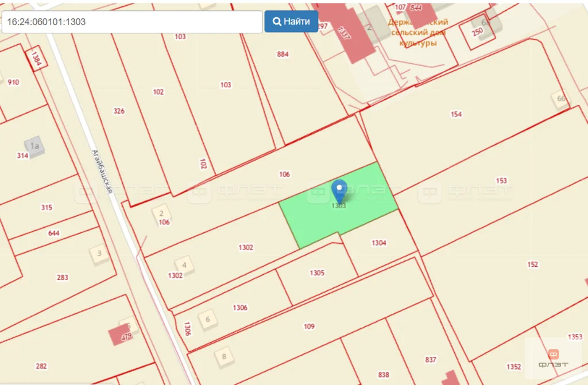Pick the parcel labeled 152
This screenshot has width=588, height=385.
532,265
